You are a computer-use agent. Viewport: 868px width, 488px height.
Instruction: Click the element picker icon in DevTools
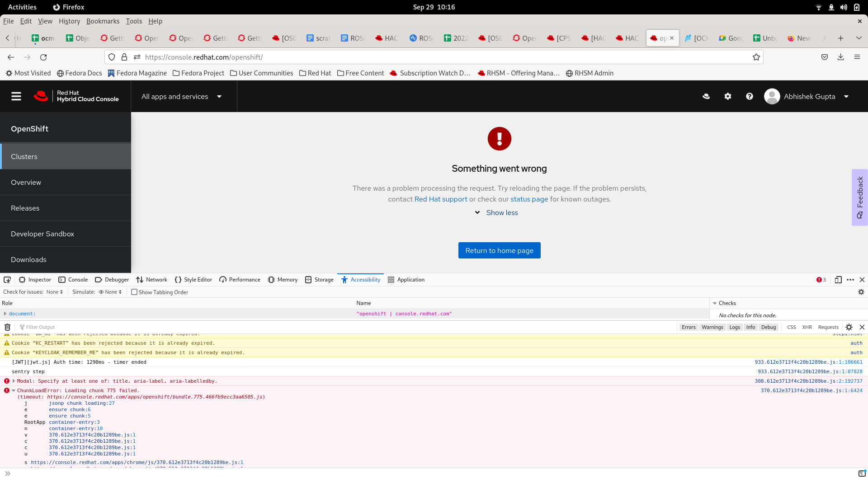7,280
